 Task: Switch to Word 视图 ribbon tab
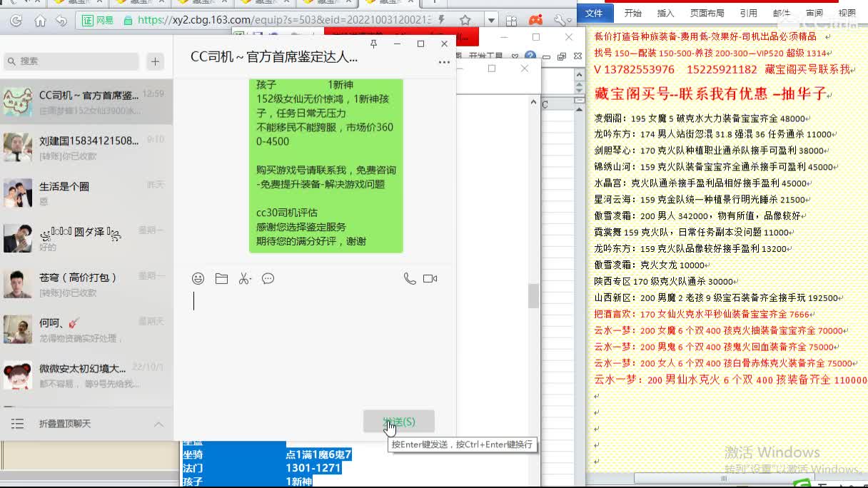(x=847, y=13)
